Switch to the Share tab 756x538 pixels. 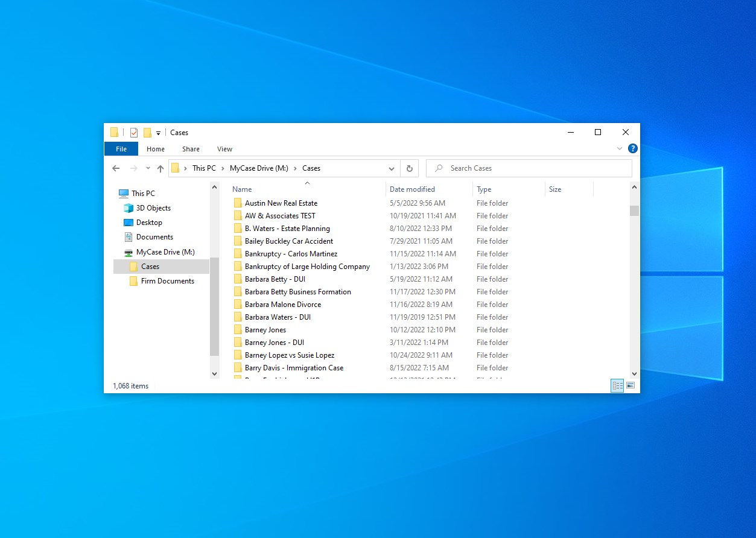(x=191, y=148)
